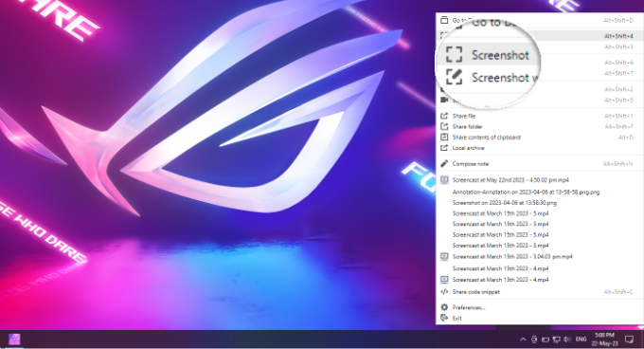Click the icon beside Local archive
The width and height of the screenshot is (644, 349).
pos(444,148)
